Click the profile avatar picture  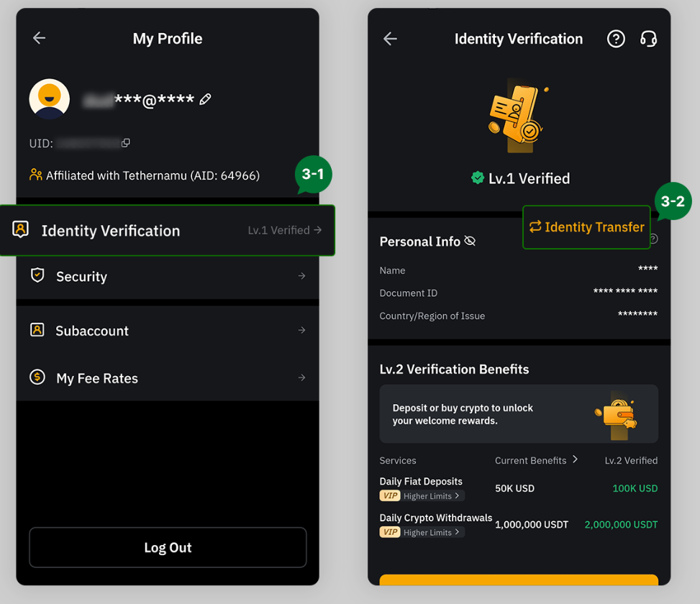pos(47,99)
